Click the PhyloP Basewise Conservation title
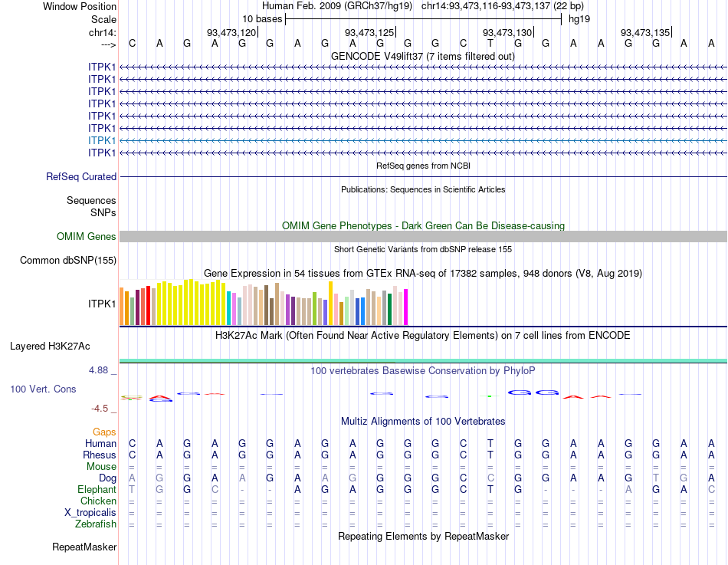This screenshot has width=728, height=565. (x=422, y=371)
